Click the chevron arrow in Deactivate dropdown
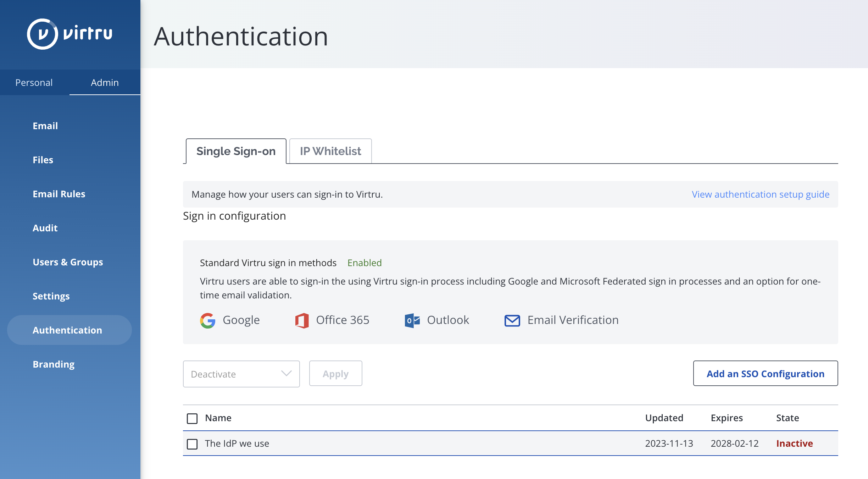Viewport: 868px width, 479px height. pyautogui.click(x=286, y=373)
